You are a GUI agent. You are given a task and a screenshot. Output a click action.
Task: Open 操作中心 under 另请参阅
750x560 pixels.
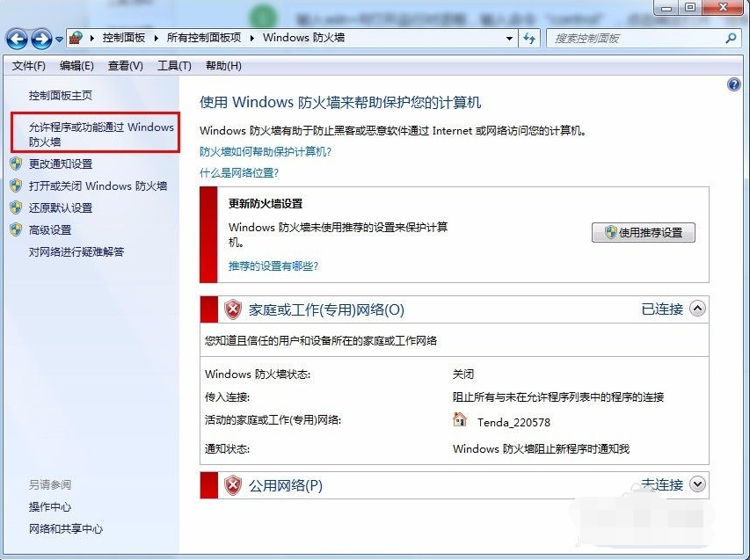(50, 506)
